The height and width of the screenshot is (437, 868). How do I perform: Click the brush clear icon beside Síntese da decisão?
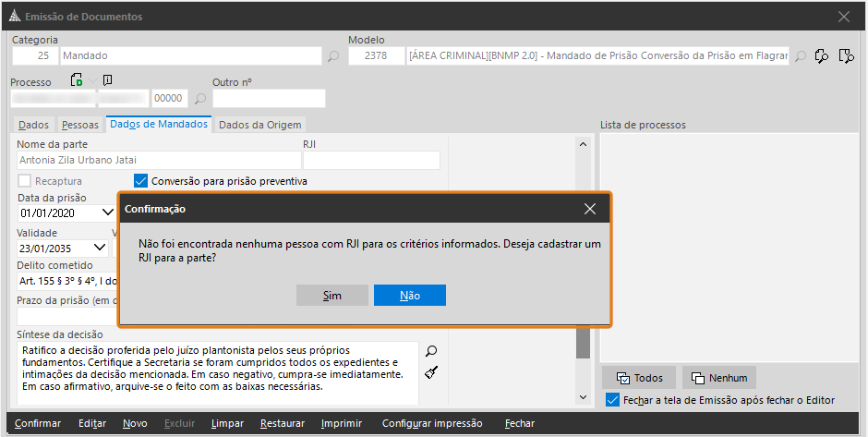(430, 372)
